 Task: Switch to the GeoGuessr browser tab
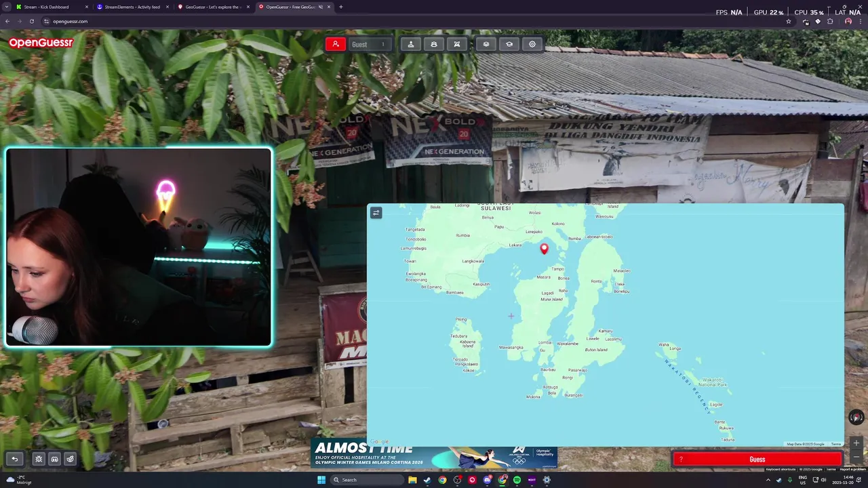(212, 7)
